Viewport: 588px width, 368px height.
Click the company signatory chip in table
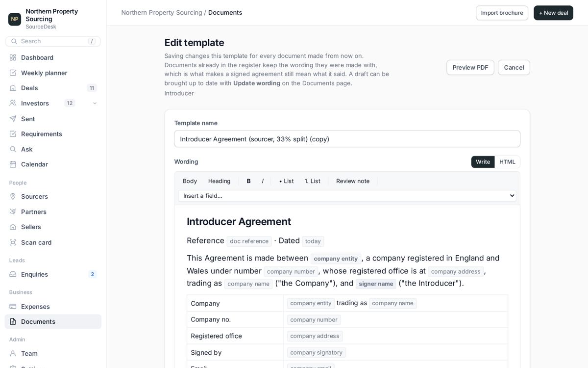pyautogui.click(x=317, y=353)
